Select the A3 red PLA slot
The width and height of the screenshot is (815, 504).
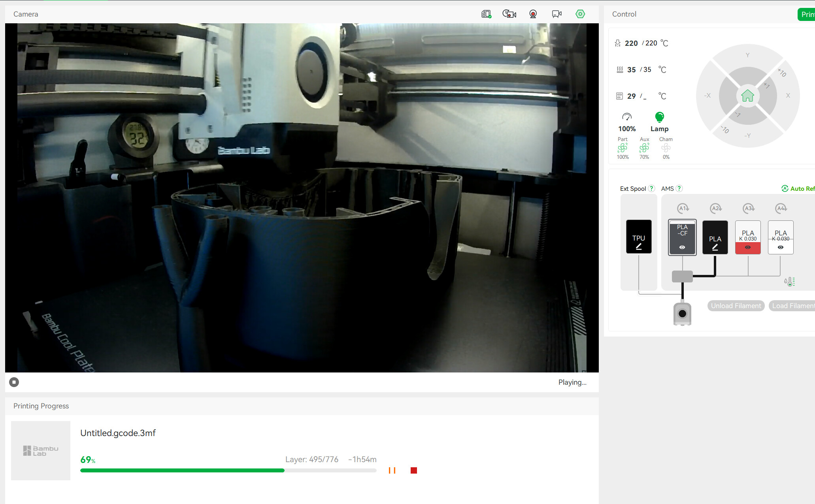point(748,237)
